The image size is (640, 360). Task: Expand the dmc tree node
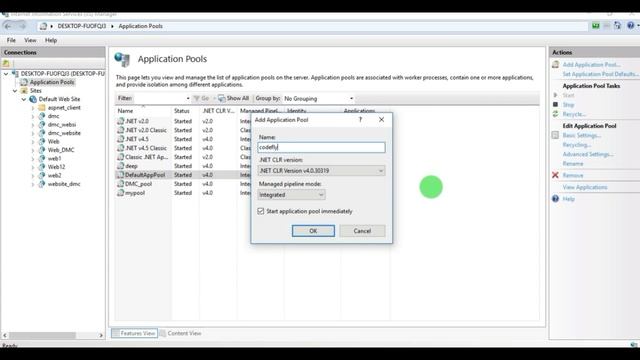pyautogui.click(x=33, y=116)
